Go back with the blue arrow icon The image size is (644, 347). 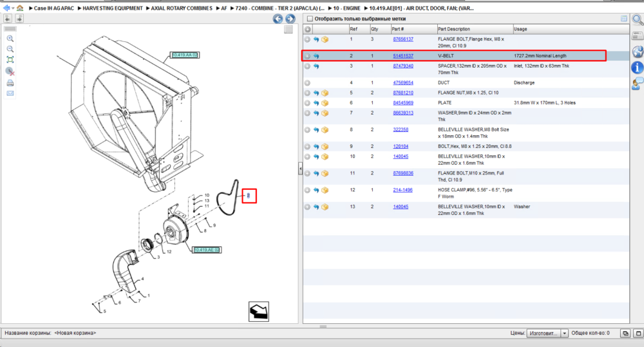(x=6, y=8)
